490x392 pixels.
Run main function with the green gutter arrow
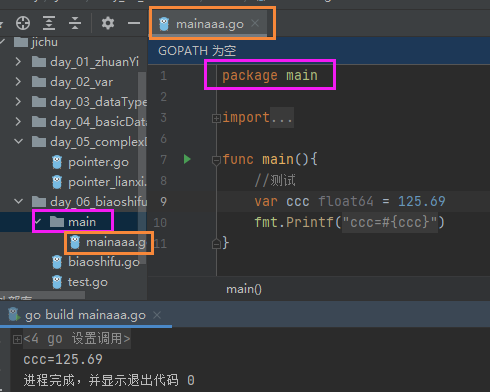tap(187, 159)
